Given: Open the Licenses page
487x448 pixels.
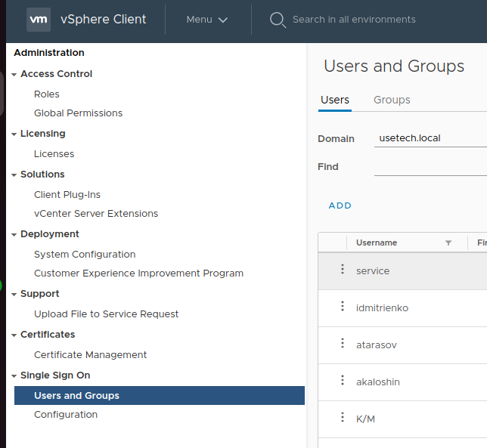Looking at the screenshot, I should (54, 154).
